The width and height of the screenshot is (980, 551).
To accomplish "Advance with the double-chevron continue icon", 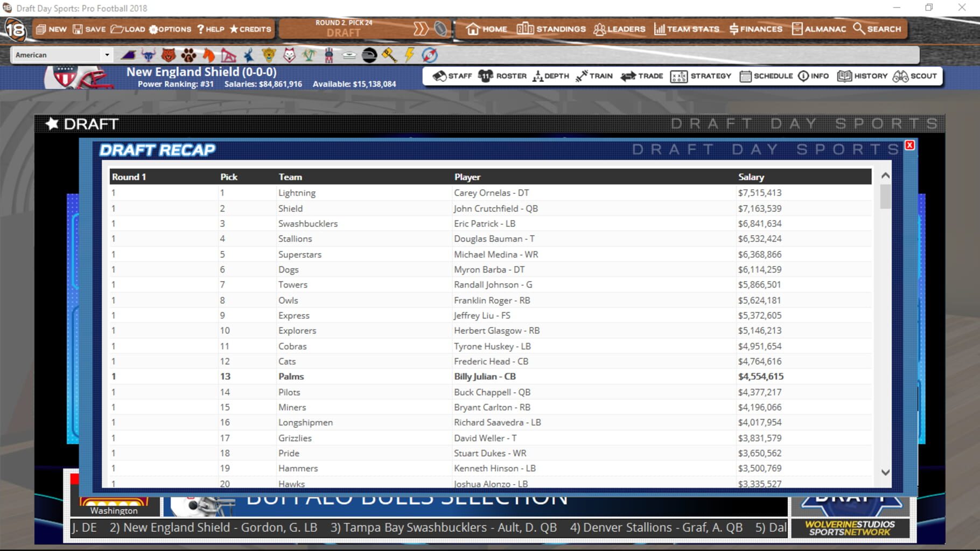I will tap(421, 29).
